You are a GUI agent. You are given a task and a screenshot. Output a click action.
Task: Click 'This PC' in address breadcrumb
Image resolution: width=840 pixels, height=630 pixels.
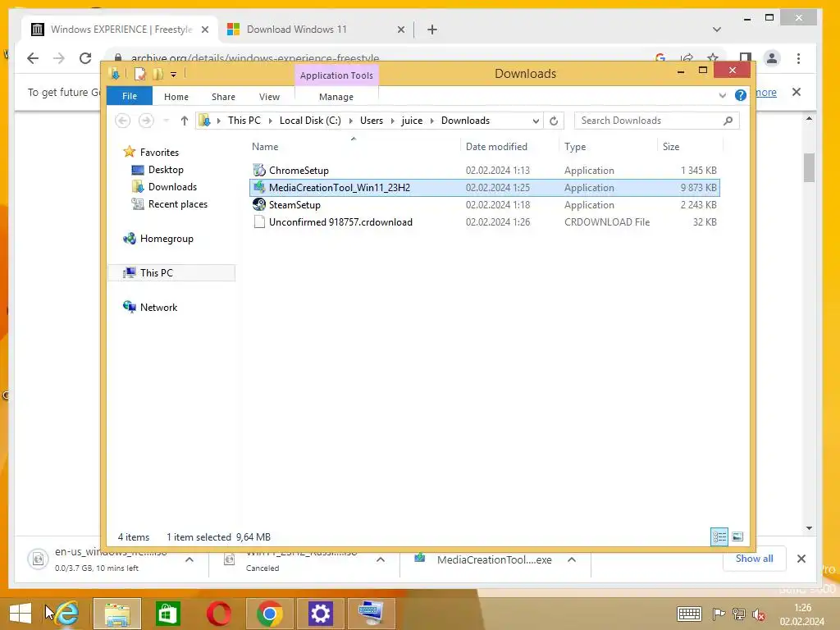point(244,121)
